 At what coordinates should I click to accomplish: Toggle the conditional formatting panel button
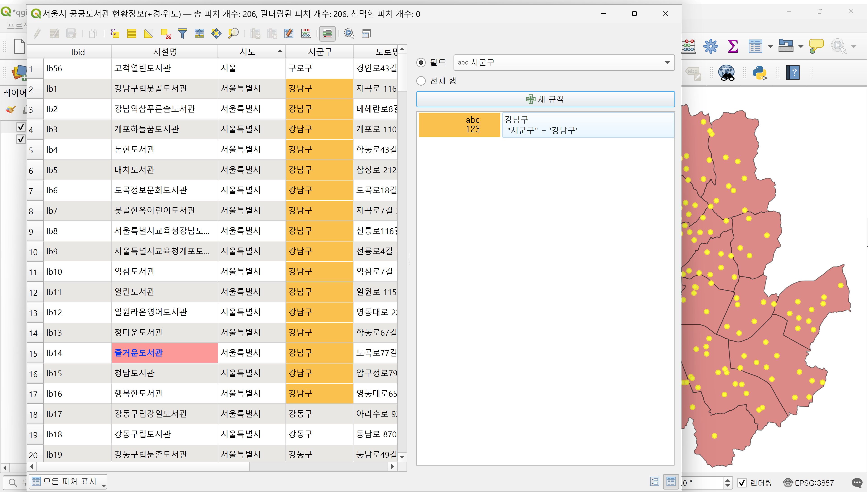(327, 33)
